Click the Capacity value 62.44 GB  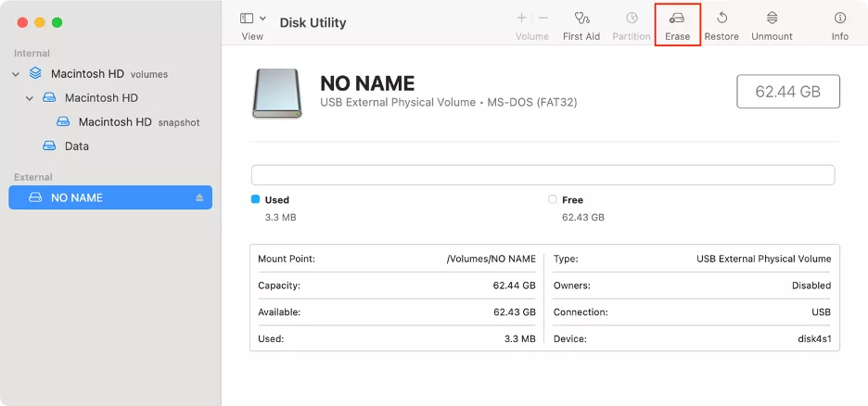pyautogui.click(x=515, y=285)
